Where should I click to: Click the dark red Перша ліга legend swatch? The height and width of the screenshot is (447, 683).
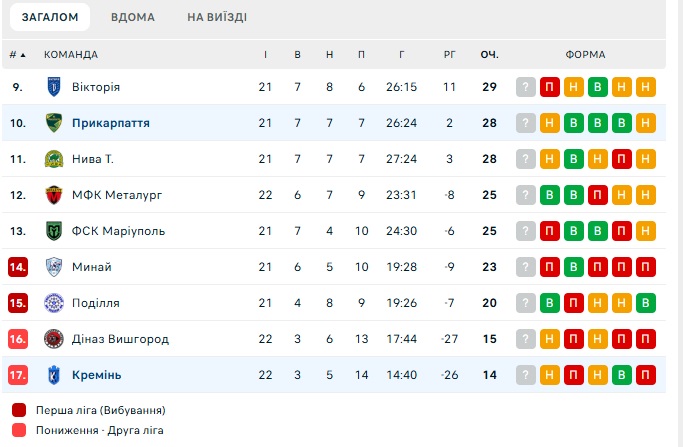click(19, 410)
